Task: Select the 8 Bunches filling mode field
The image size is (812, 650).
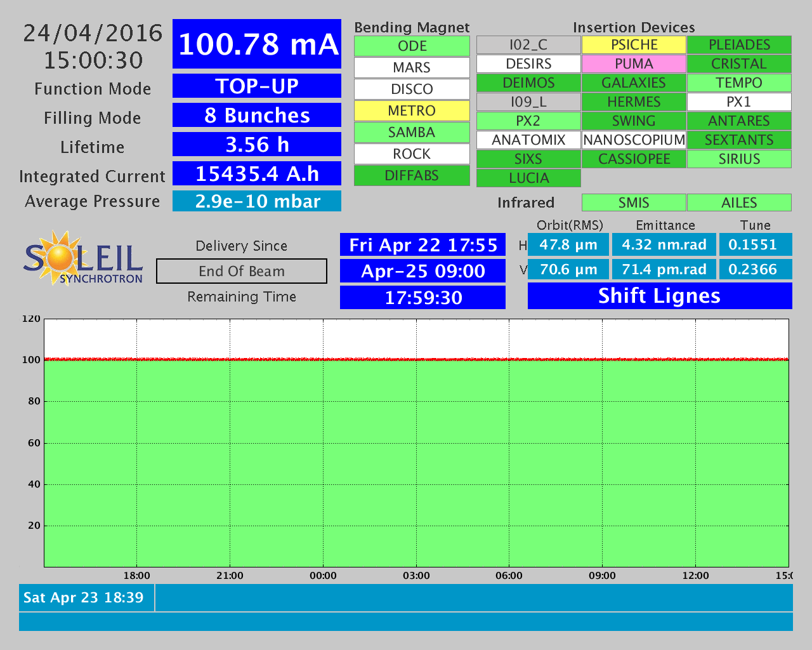Action: click(x=257, y=116)
